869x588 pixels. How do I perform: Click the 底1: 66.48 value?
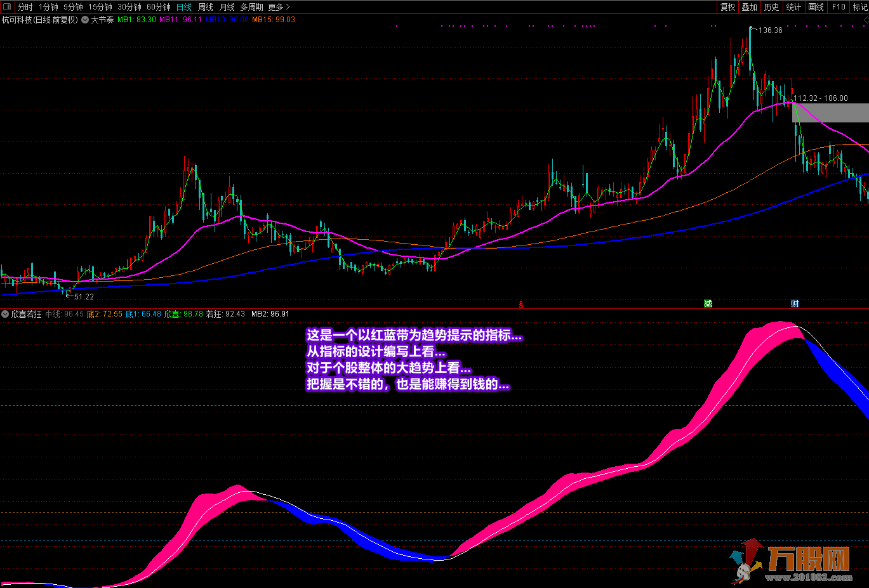pyautogui.click(x=143, y=314)
